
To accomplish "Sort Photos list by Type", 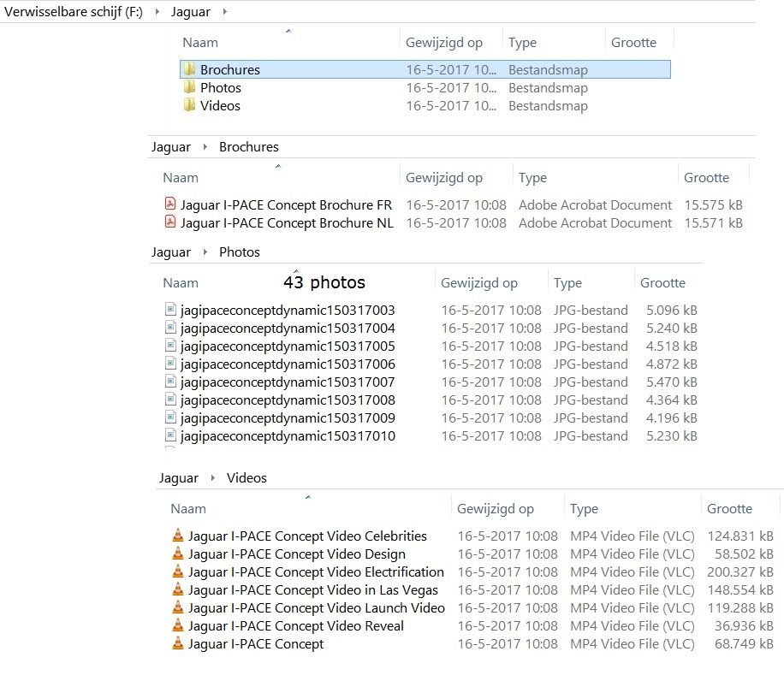I will coord(567,283).
